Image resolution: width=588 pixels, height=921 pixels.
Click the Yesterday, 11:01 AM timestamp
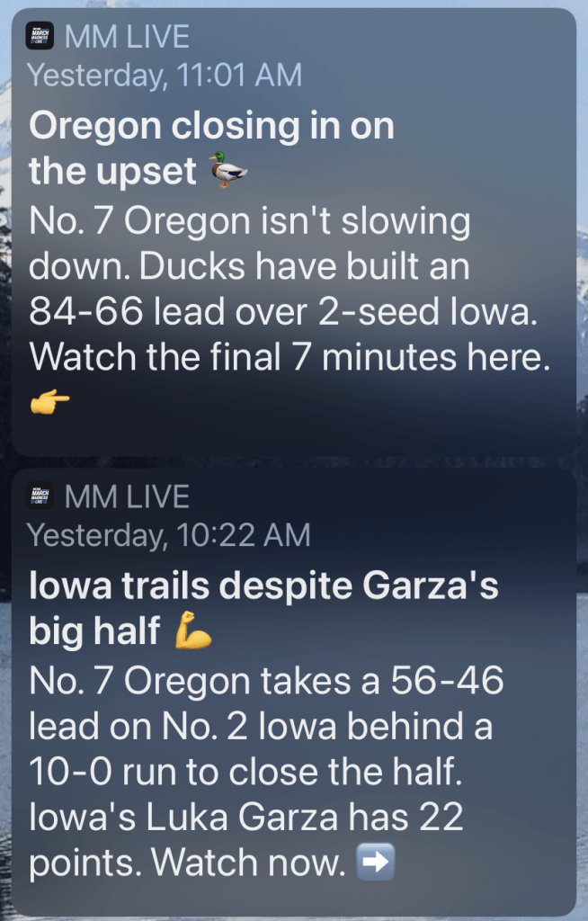pos(165,75)
